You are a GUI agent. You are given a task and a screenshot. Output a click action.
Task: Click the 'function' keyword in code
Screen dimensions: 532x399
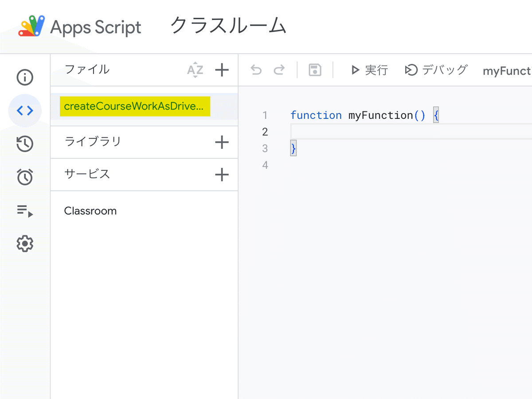coord(316,115)
